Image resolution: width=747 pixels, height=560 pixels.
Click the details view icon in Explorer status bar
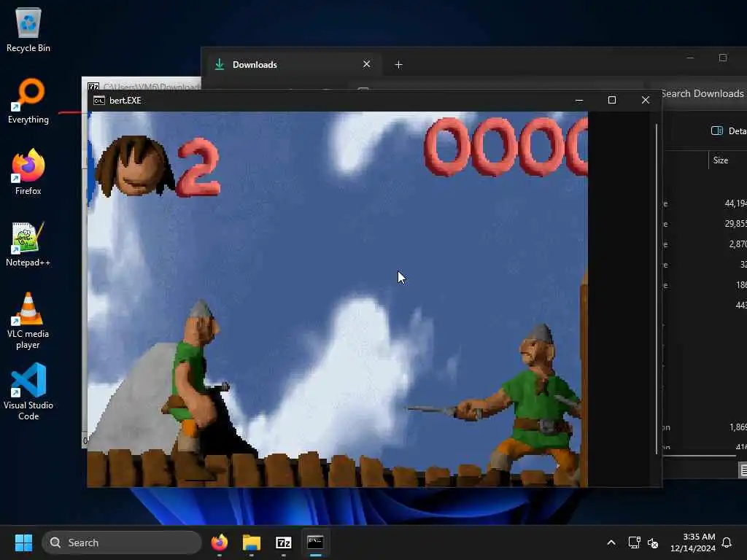[743, 470]
